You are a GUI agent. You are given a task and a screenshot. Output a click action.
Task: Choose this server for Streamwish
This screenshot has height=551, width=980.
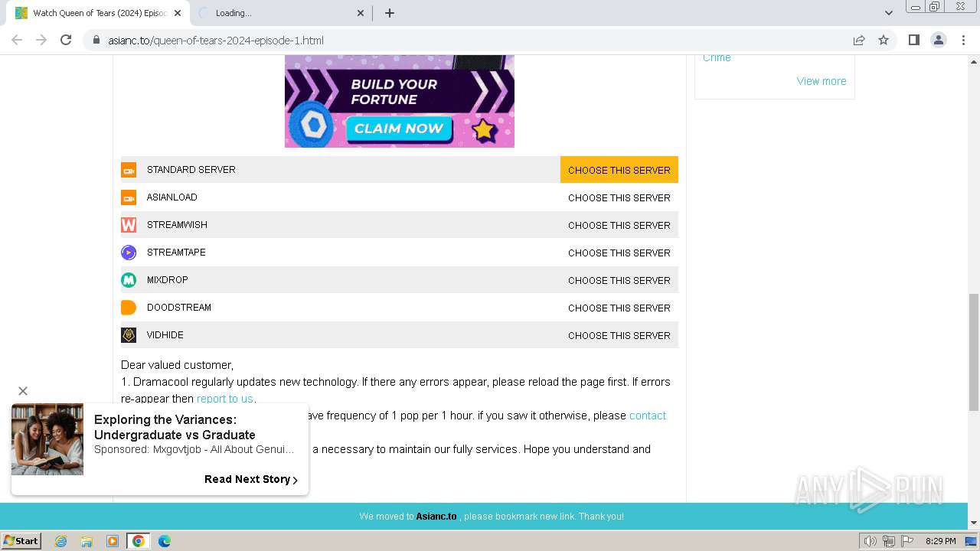point(619,225)
